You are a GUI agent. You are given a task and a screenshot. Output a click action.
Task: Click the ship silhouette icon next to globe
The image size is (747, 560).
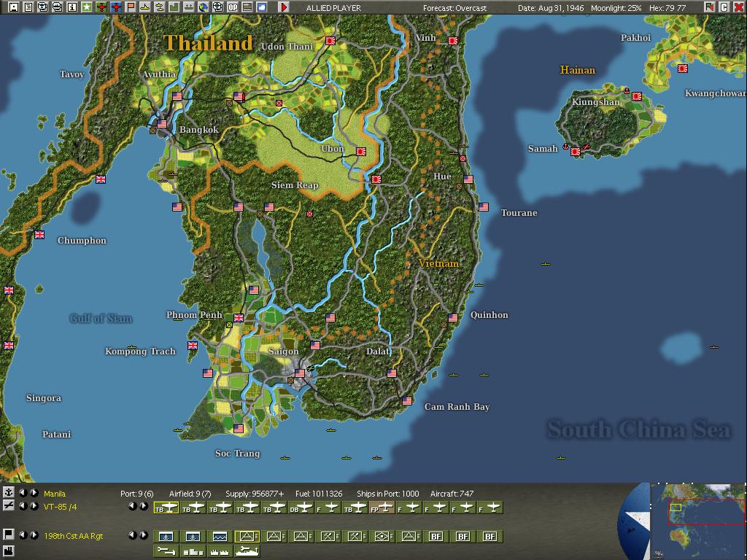click(189, 7)
